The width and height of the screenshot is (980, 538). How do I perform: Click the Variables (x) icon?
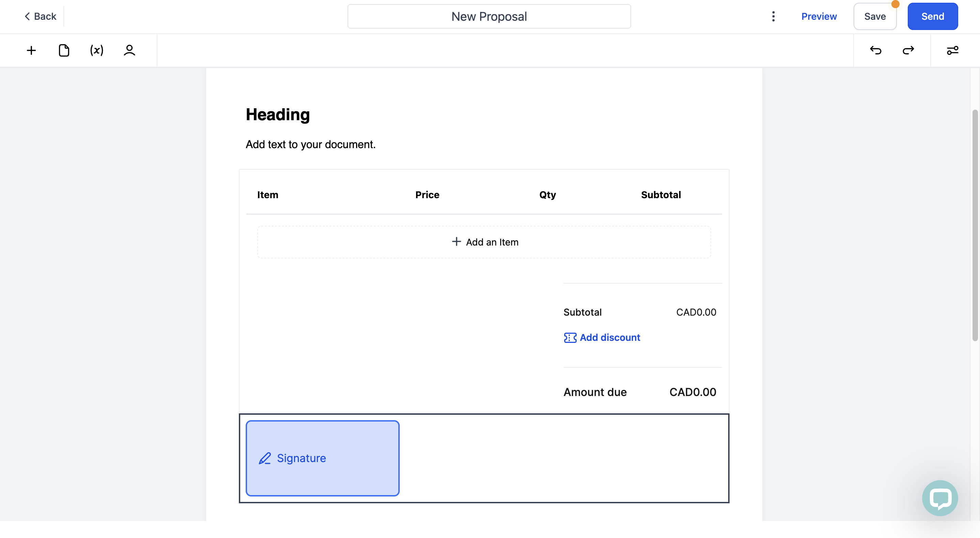97,50
